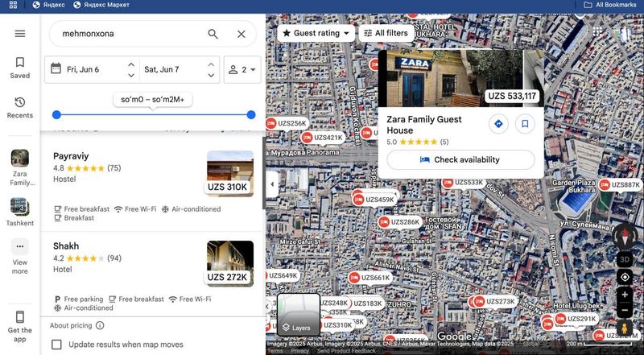644x355 pixels.
Task: Clear the mehmonxona search
Action: coord(241,34)
